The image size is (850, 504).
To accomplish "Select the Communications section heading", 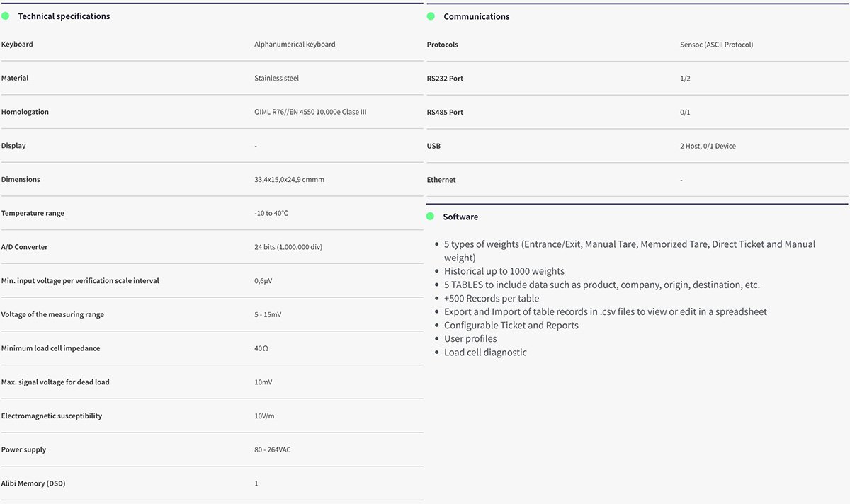I will coord(476,16).
